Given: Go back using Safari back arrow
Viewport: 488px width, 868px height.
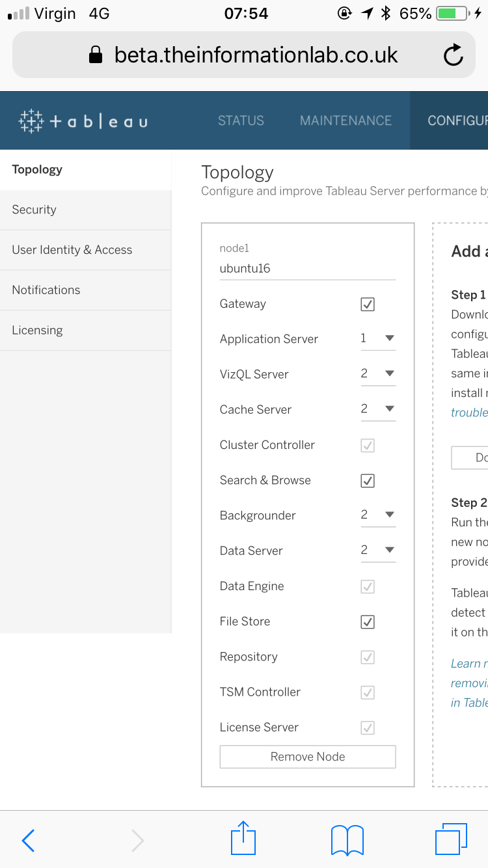Looking at the screenshot, I should pyautogui.click(x=28, y=841).
